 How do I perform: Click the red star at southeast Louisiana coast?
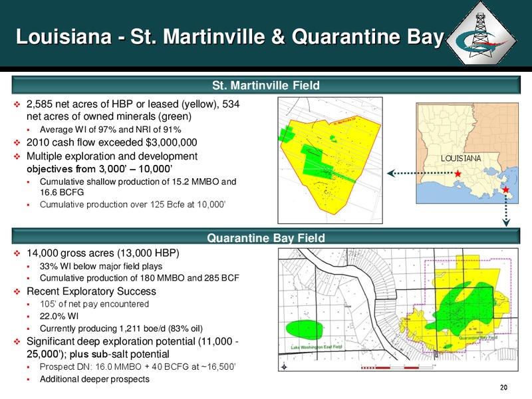tap(506, 190)
